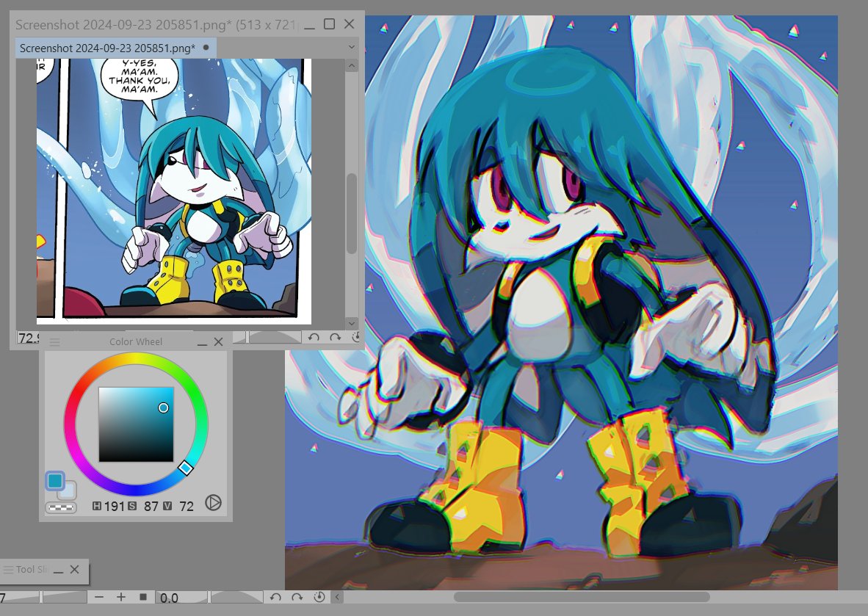Close the Screenshot reference window
The image size is (868, 616).
[350, 23]
